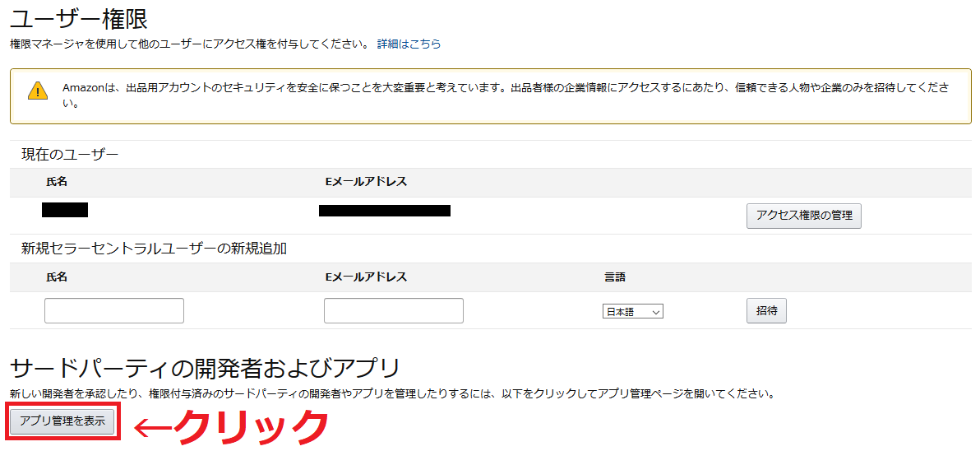Viewport: 980px width, 451px height.
Task: Select the redacted current user name
Action: 65,210
